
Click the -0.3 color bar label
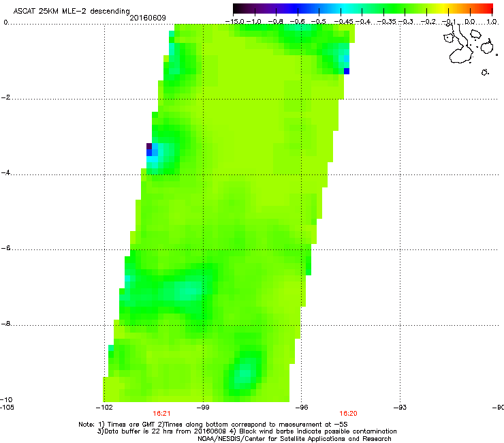[406, 22]
